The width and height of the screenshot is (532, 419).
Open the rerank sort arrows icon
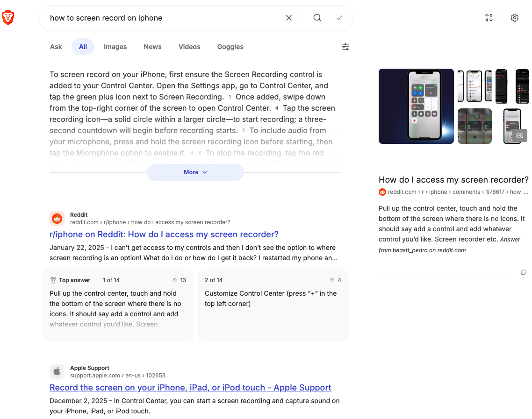coord(489,18)
